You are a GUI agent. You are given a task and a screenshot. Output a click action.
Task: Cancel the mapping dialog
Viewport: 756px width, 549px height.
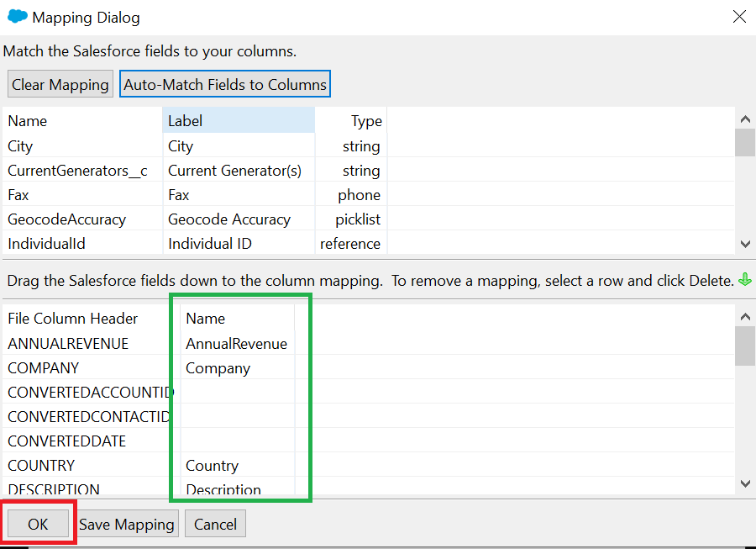click(215, 524)
